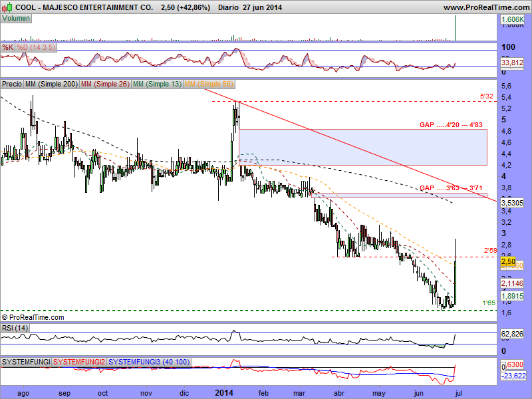Click the may month marker on time axis
Screen dimensions: 532x399
[379, 393]
